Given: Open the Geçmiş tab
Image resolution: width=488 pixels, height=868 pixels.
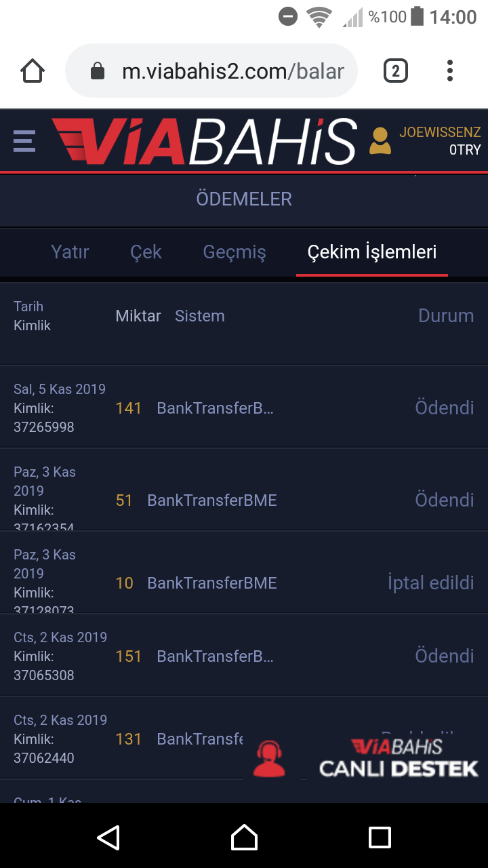Looking at the screenshot, I should (235, 252).
